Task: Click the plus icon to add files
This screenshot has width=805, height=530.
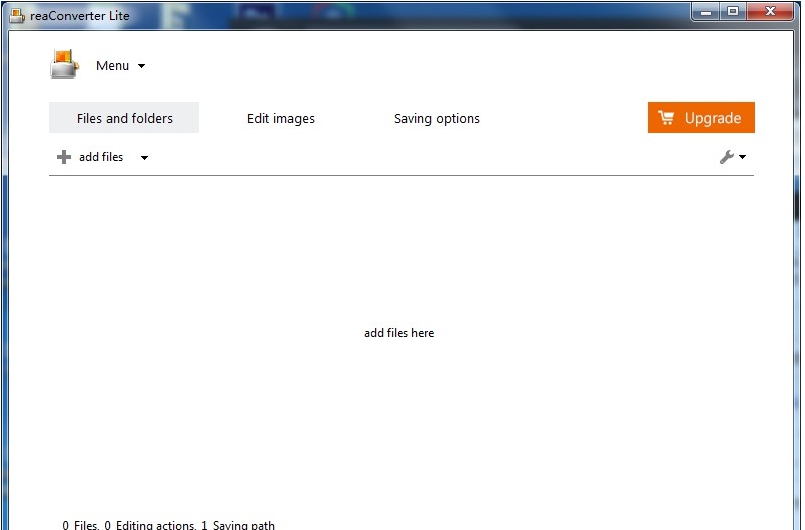Action: tap(64, 157)
